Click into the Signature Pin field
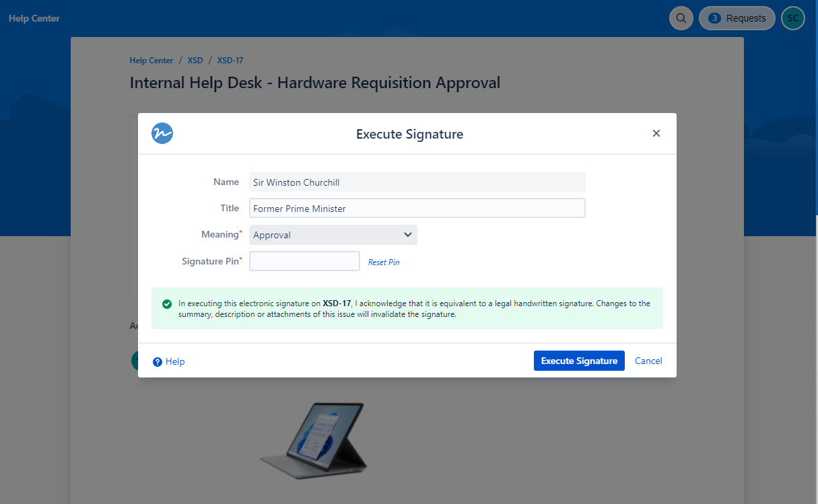Screen dimensions: 818x504 [304, 261]
